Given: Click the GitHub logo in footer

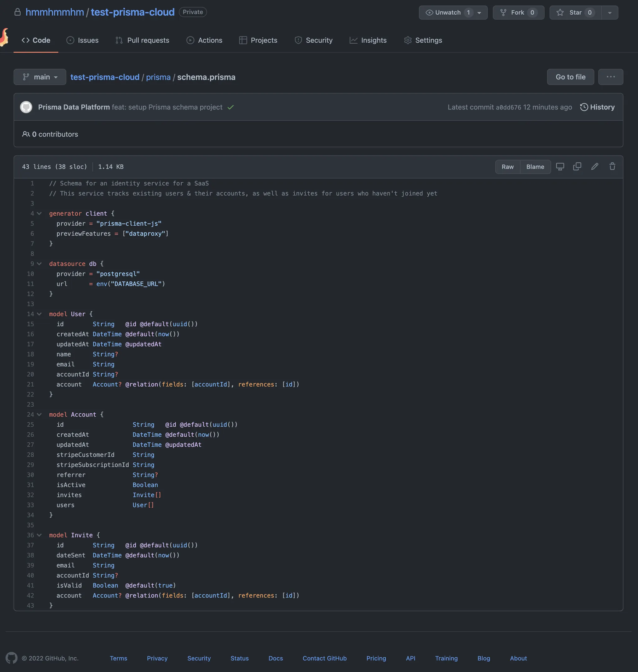Looking at the screenshot, I should click(x=12, y=658).
